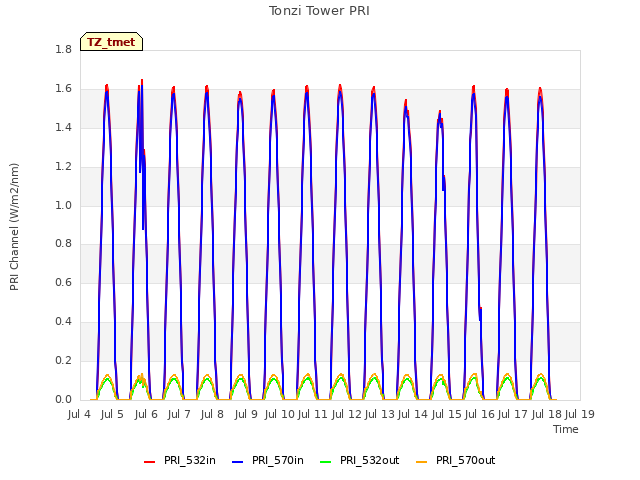Click the Jul 15 x-axis tick label

447,414
